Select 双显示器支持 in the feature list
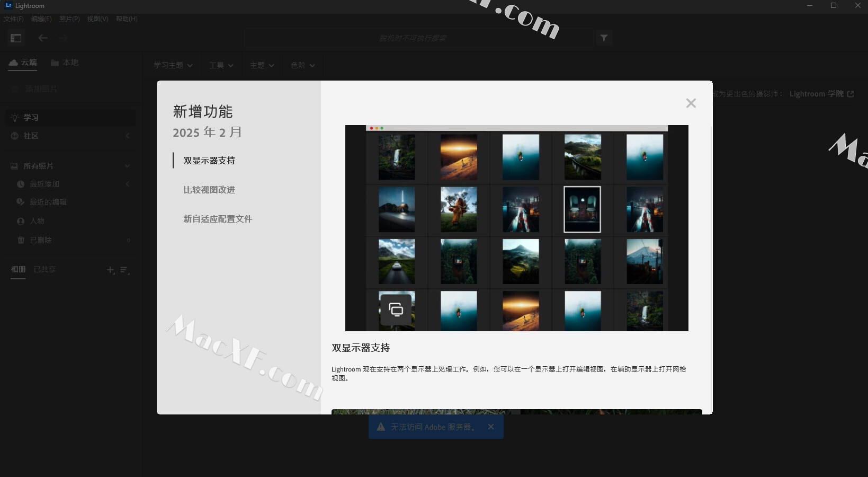The height and width of the screenshot is (477, 868). 209,161
